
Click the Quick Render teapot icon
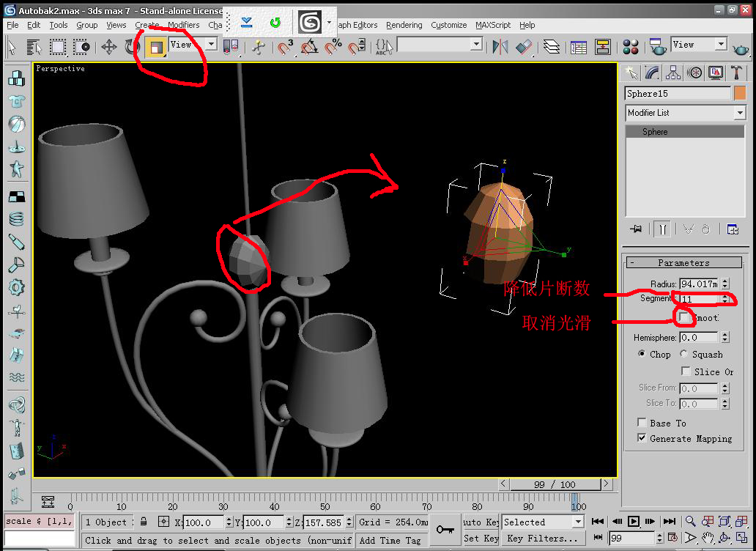741,48
